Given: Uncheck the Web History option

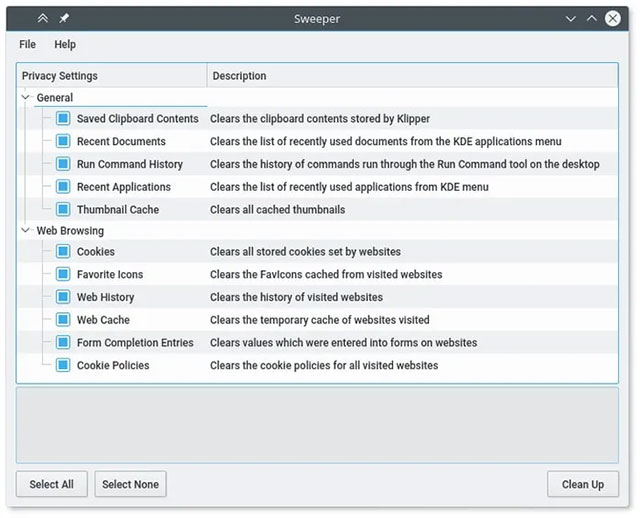Looking at the screenshot, I should point(63,297).
